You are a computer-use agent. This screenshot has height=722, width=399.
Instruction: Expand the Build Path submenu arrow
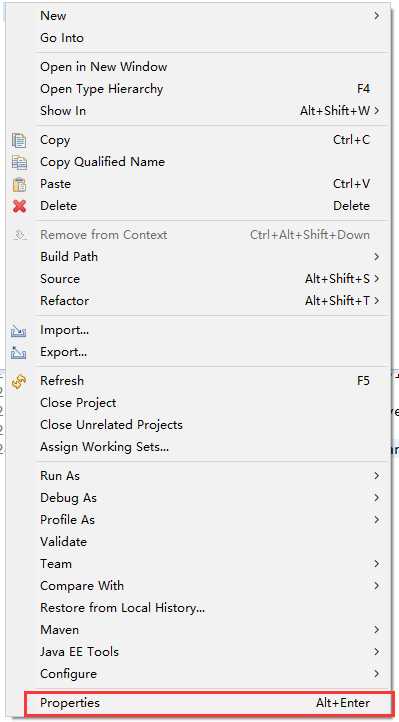(x=376, y=256)
